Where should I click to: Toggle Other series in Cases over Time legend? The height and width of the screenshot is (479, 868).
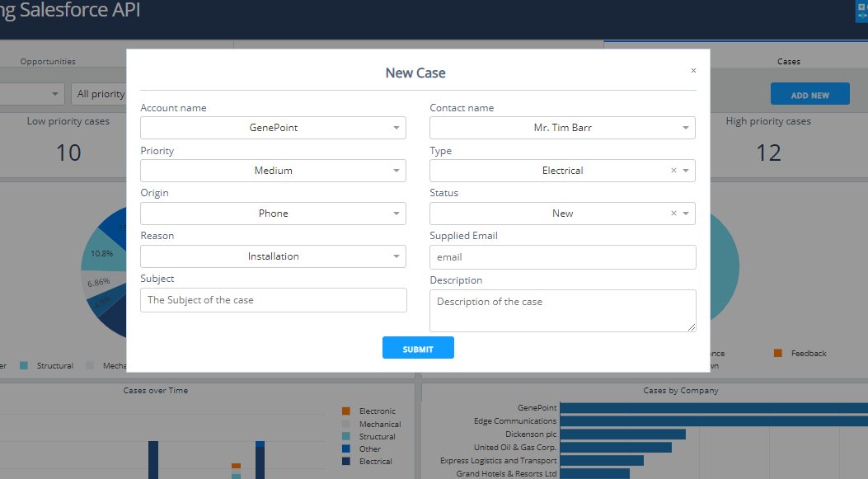[362, 449]
